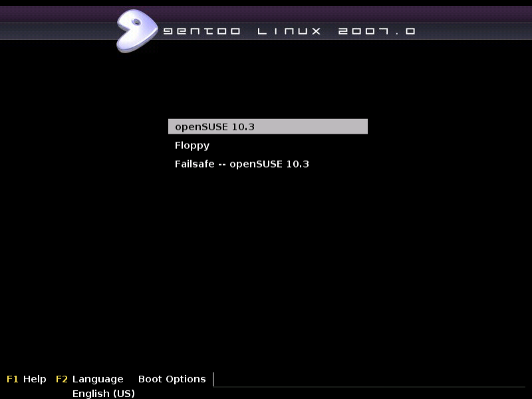
Task: Click the '(US)' part of the language value
Action: tap(124, 394)
